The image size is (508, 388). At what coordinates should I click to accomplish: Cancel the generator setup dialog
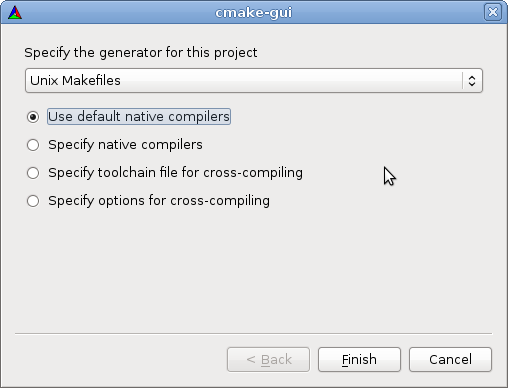450,359
